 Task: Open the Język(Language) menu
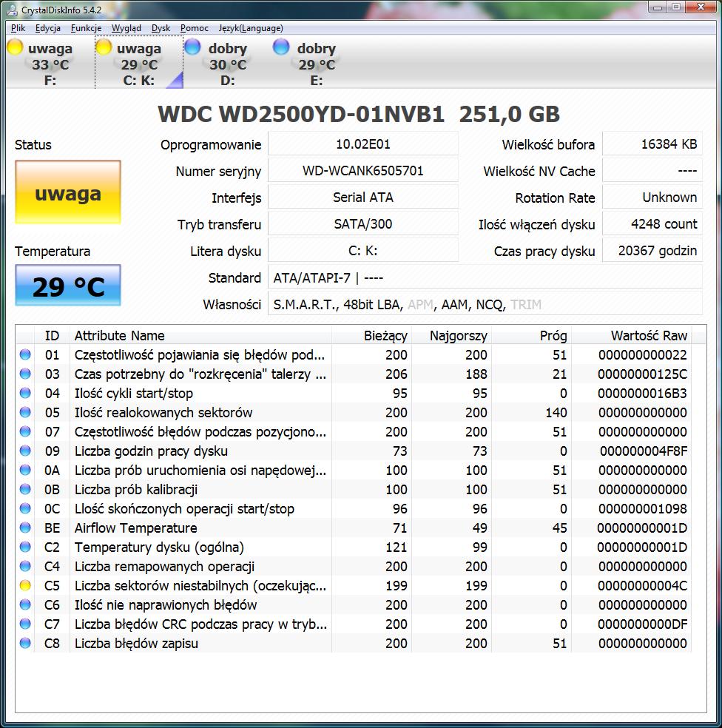(251, 28)
